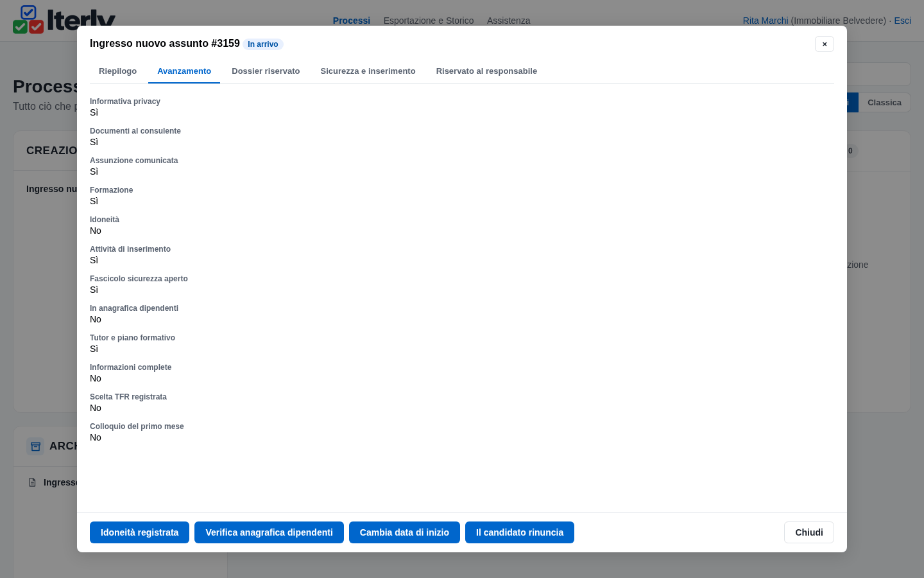Click the Rita Marchi user link
This screenshot has width=924, height=578.
[x=766, y=21]
